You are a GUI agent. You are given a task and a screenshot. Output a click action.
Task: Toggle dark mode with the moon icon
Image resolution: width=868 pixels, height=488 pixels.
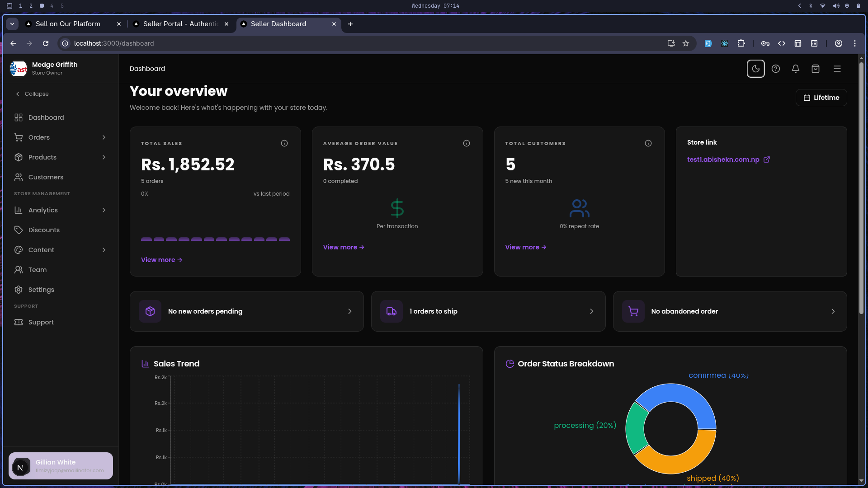[755, 69]
